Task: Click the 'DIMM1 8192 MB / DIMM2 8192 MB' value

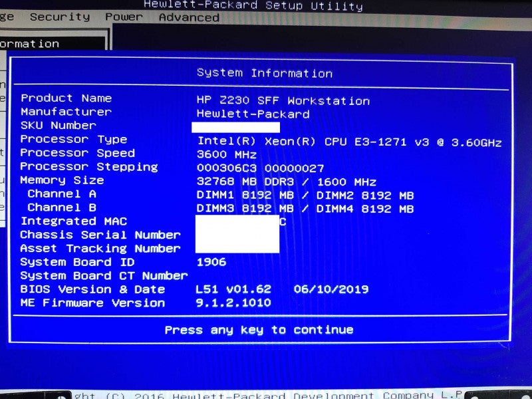Action: pos(305,196)
